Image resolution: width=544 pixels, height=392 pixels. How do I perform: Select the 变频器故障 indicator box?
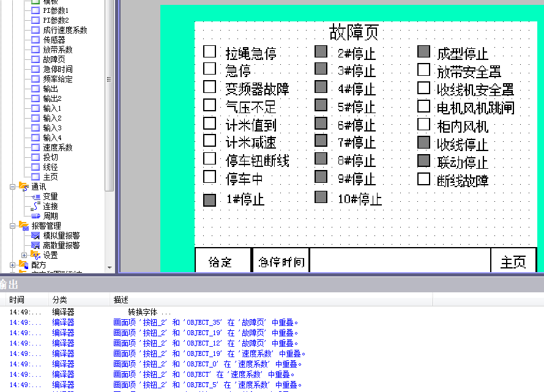[210, 87]
